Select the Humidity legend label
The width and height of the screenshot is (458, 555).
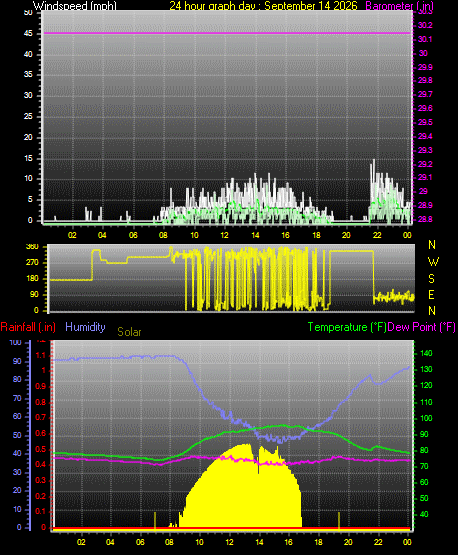[x=85, y=327]
